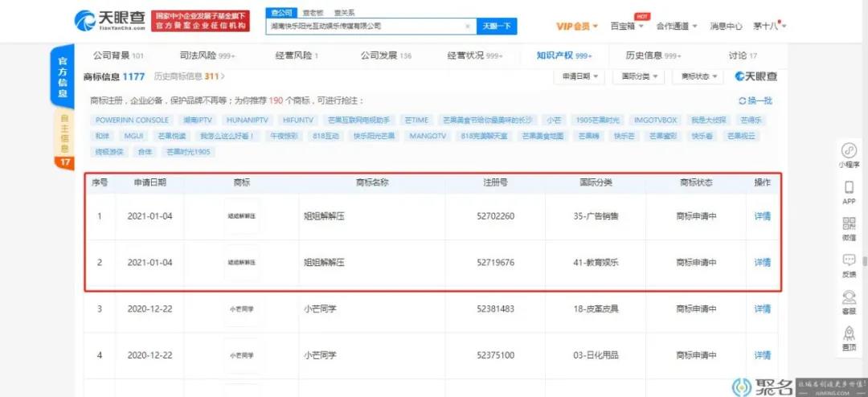Click the 置顶 rocket back-to-top icon
This screenshot has height=397, width=868.
pyautogui.click(x=849, y=333)
